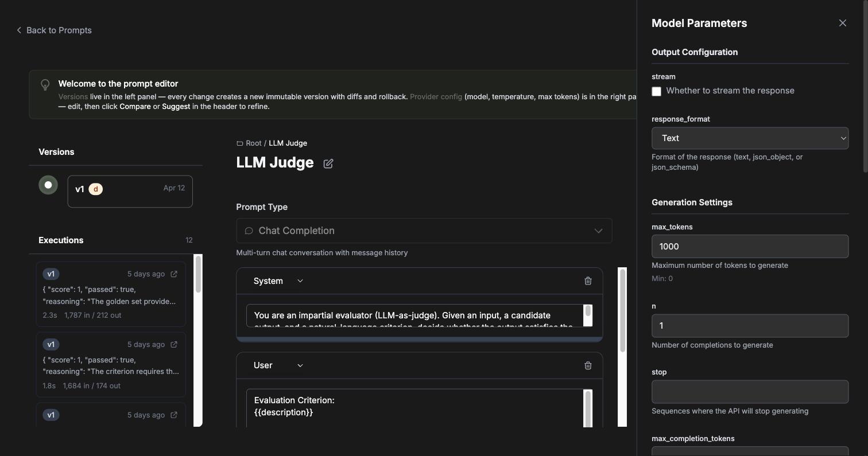Click the n completions input field
868x456 pixels.
pyautogui.click(x=750, y=325)
